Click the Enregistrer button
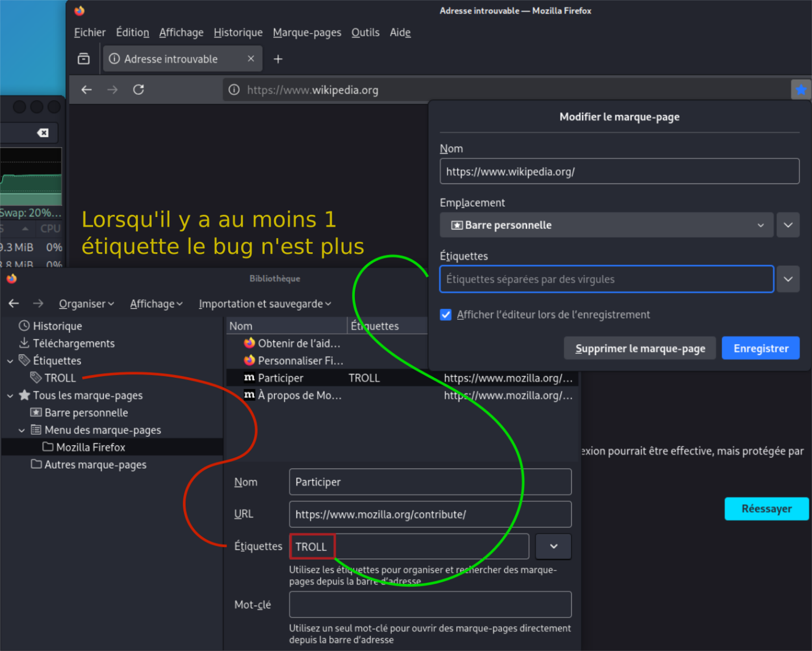This screenshot has width=812, height=651. [x=761, y=348]
